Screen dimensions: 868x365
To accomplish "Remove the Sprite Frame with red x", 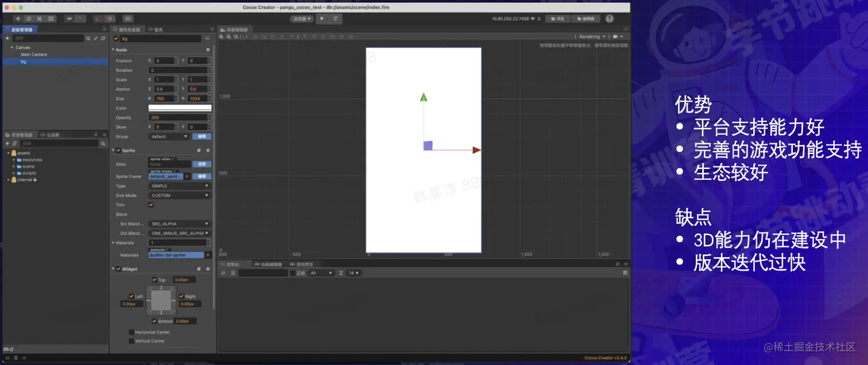I will pyautogui.click(x=187, y=176).
